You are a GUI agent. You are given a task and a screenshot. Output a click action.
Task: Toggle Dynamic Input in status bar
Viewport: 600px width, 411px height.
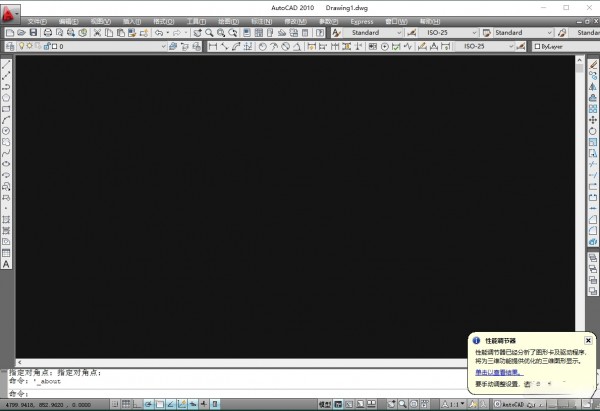[193, 404]
